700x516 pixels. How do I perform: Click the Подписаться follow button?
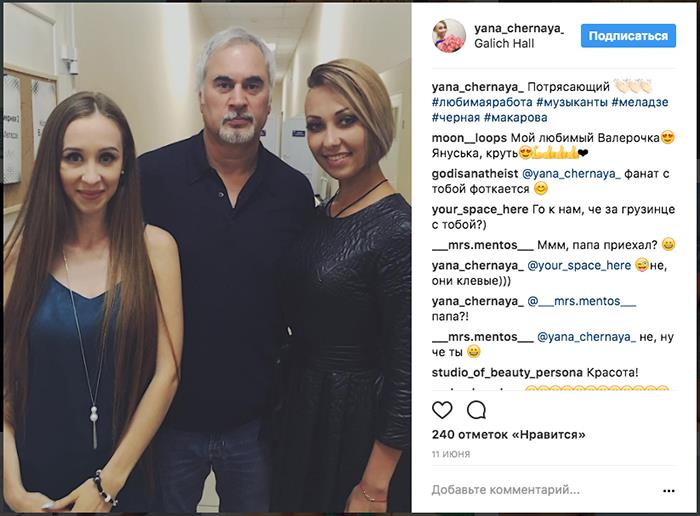point(628,36)
